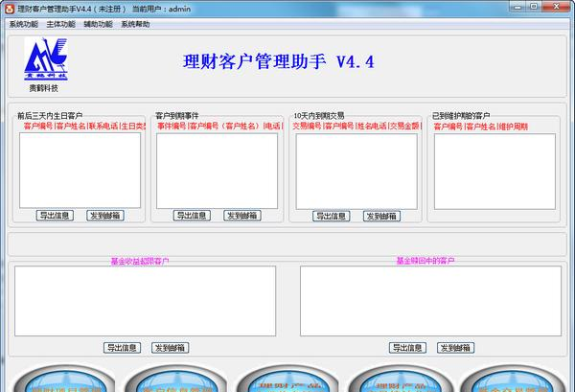Open the 辅助功能 menu
Image resolution: width=575 pixels, height=392 pixels.
click(x=99, y=24)
